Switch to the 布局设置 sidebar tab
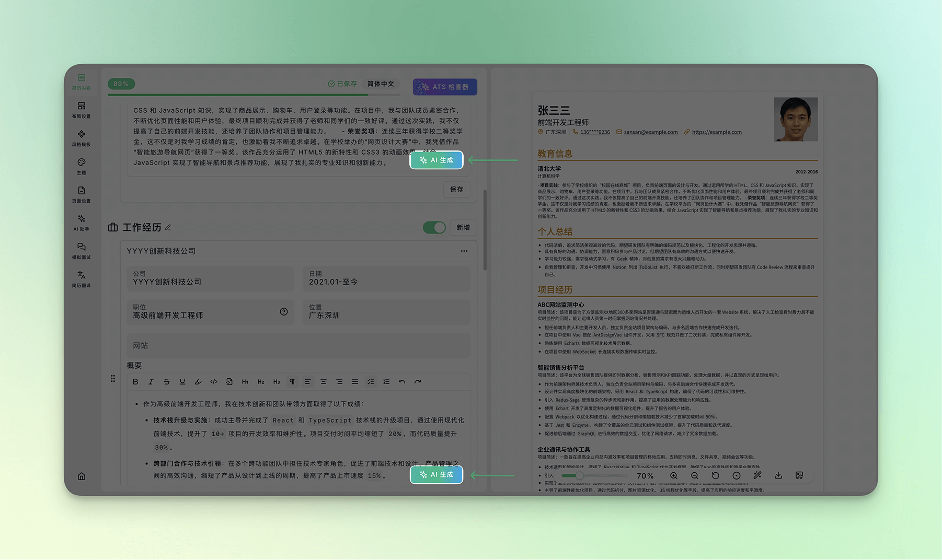The height and width of the screenshot is (560, 942). (81, 110)
